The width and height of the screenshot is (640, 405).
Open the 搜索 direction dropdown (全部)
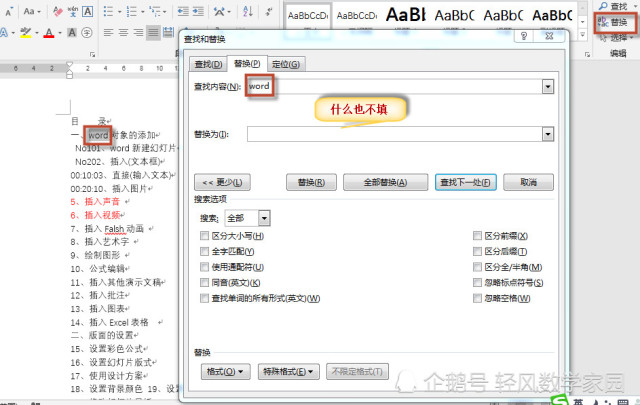coord(264,218)
